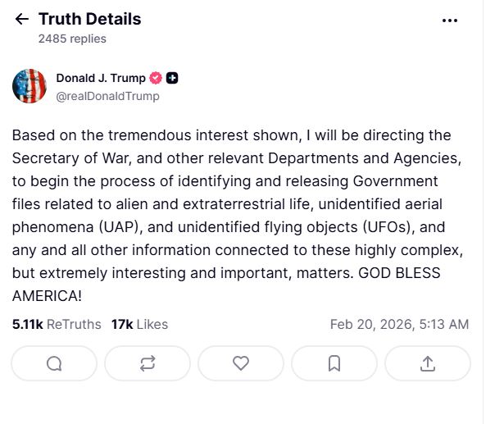Like the post with the heart icon
The width and height of the screenshot is (504, 424).
[241, 363]
